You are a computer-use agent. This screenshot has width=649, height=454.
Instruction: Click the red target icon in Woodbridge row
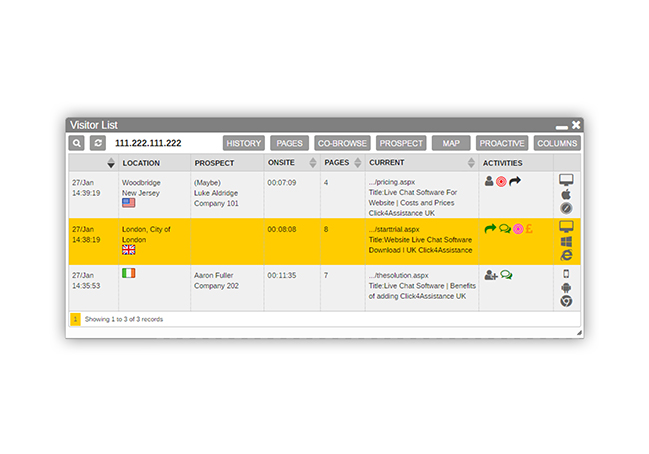pyautogui.click(x=502, y=182)
